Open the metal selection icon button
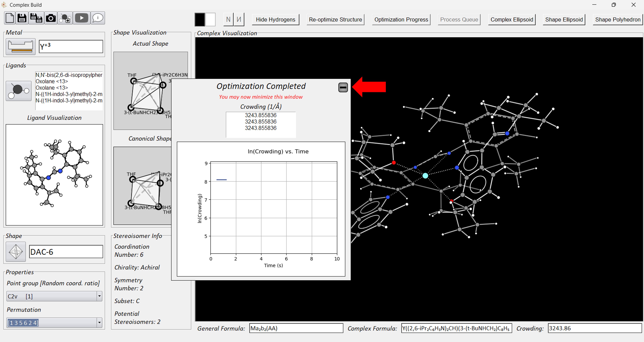This screenshot has height=342, width=644. point(20,47)
